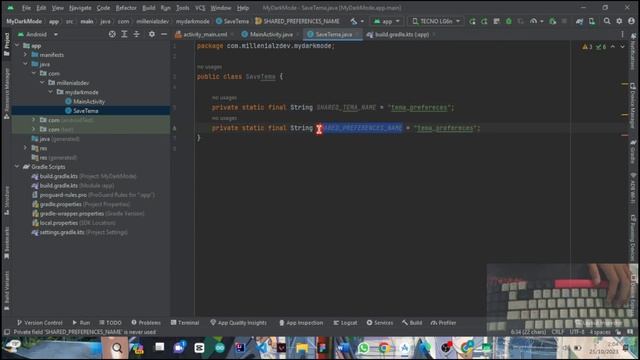The image size is (640, 360).
Task: Open the TECNO device selector dropdown
Action: click(436, 21)
